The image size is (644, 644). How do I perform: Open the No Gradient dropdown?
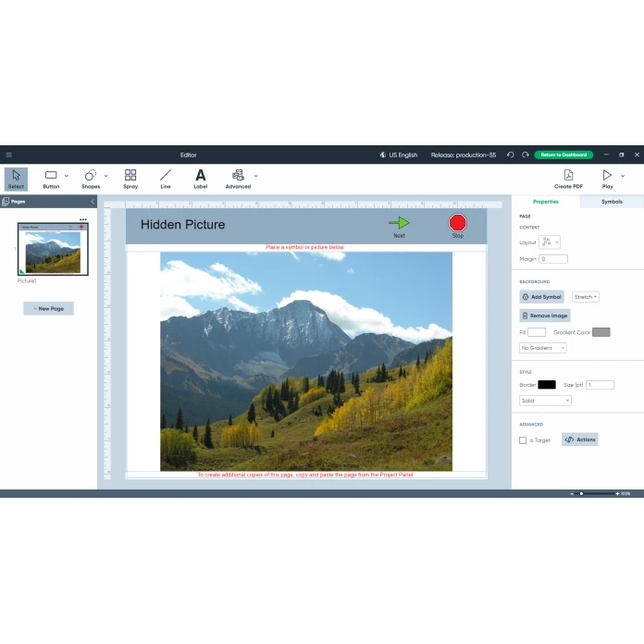pos(543,348)
